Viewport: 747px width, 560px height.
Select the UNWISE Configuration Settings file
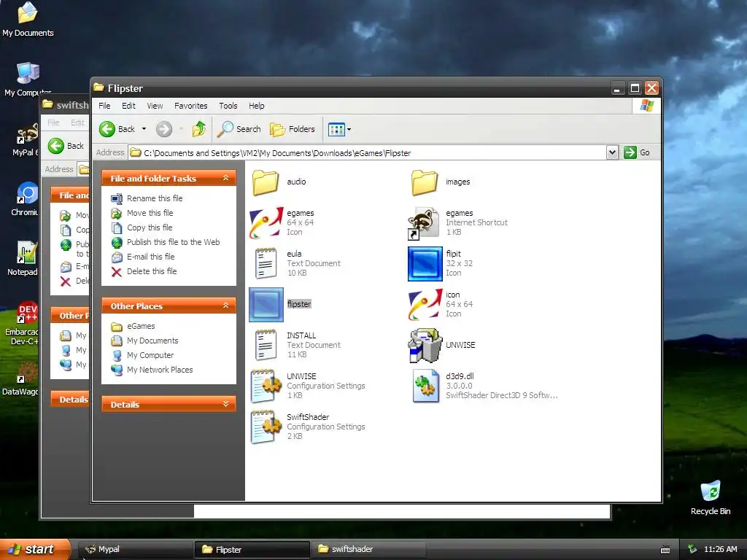pos(266,386)
